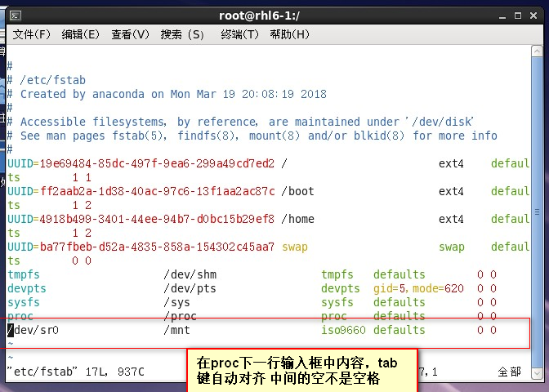Open the 文件(F) menu
The width and height of the screenshot is (549, 392).
(x=32, y=34)
